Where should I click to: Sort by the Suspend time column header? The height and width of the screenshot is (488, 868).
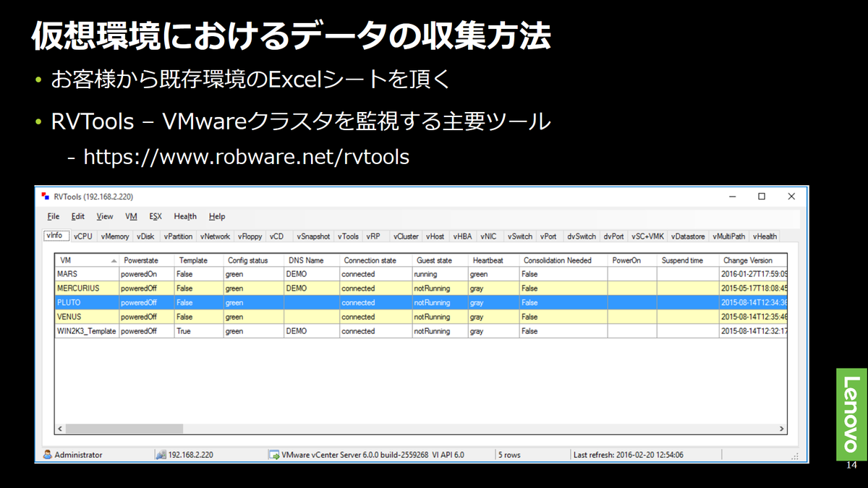click(688, 260)
